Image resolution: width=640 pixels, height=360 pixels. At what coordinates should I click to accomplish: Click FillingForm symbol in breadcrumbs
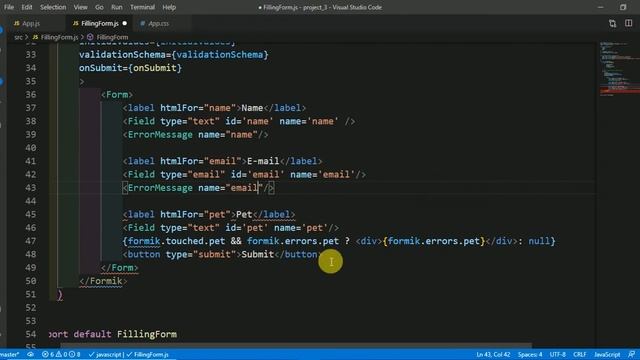pyautogui.click(x=112, y=37)
